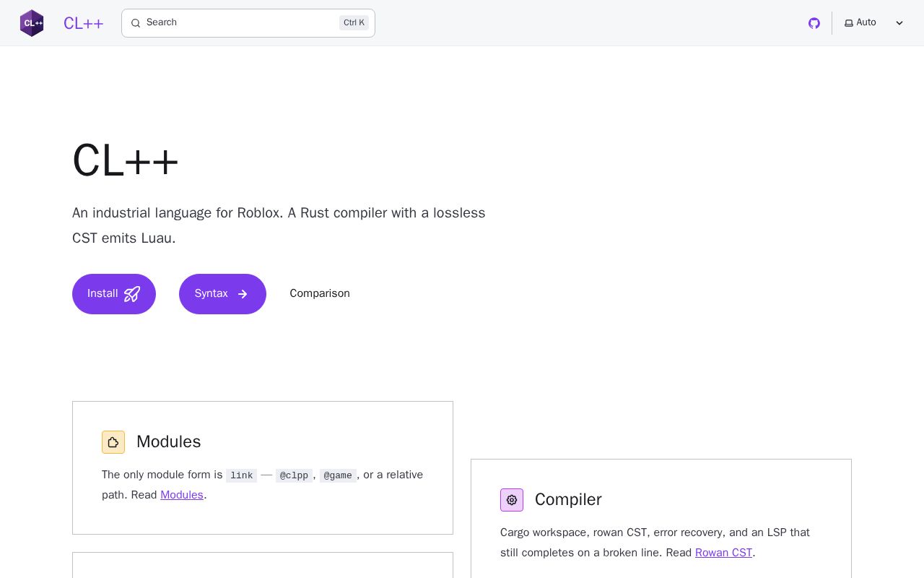Click the Install button
This screenshot has height=578, width=924.
pyautogui.click(x=114, y=294)
